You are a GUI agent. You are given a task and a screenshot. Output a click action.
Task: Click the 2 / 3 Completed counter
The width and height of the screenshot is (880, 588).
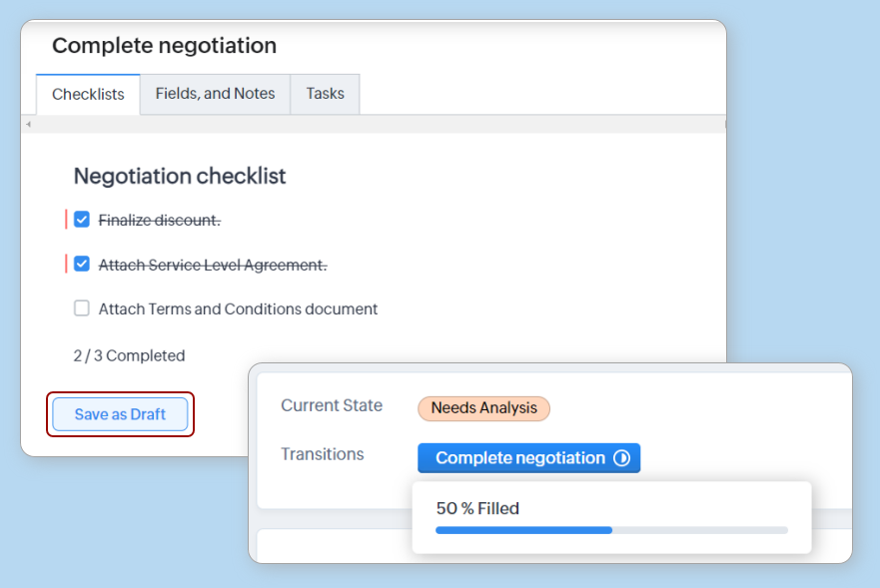click(x=129, y=355)
